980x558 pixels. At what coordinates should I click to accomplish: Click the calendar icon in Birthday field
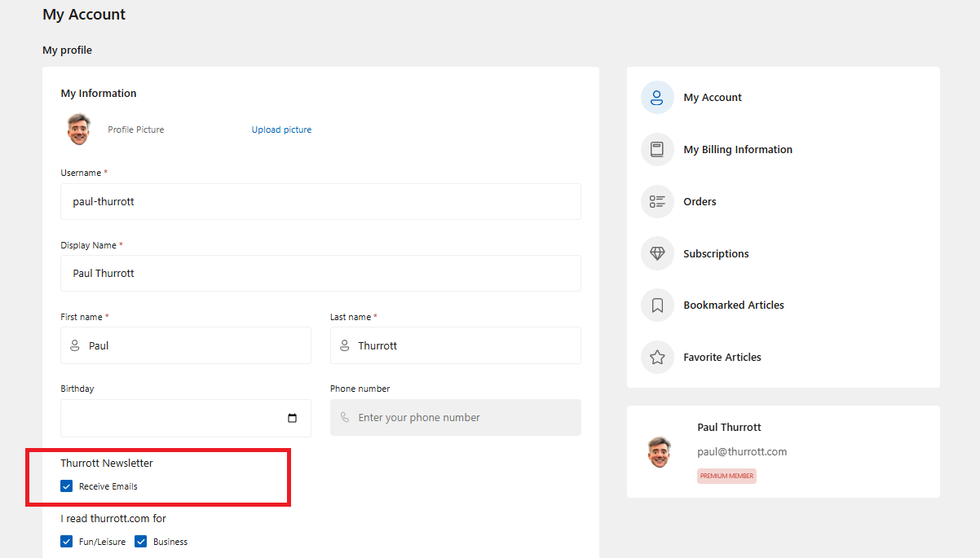point(293,418)
